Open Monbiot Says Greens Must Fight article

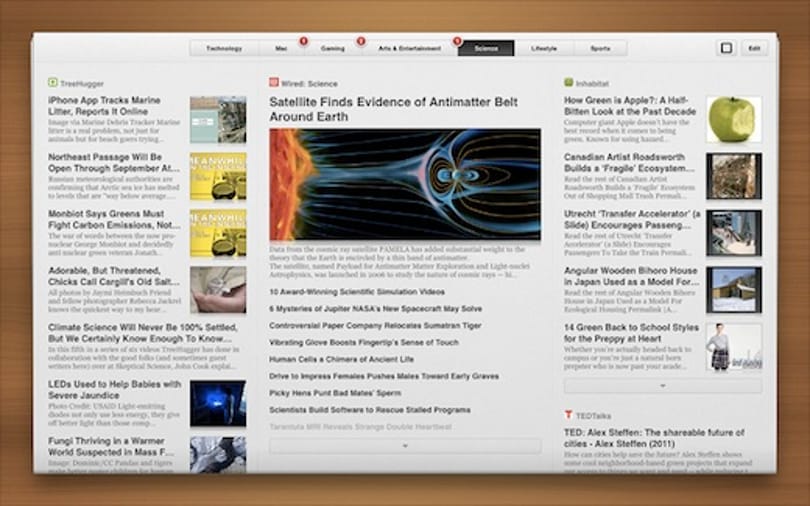pyautogui.click(x=114, y=219)
